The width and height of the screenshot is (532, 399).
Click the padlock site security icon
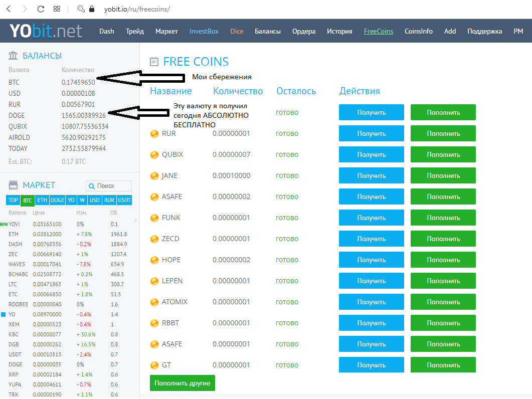coord(92,9)
